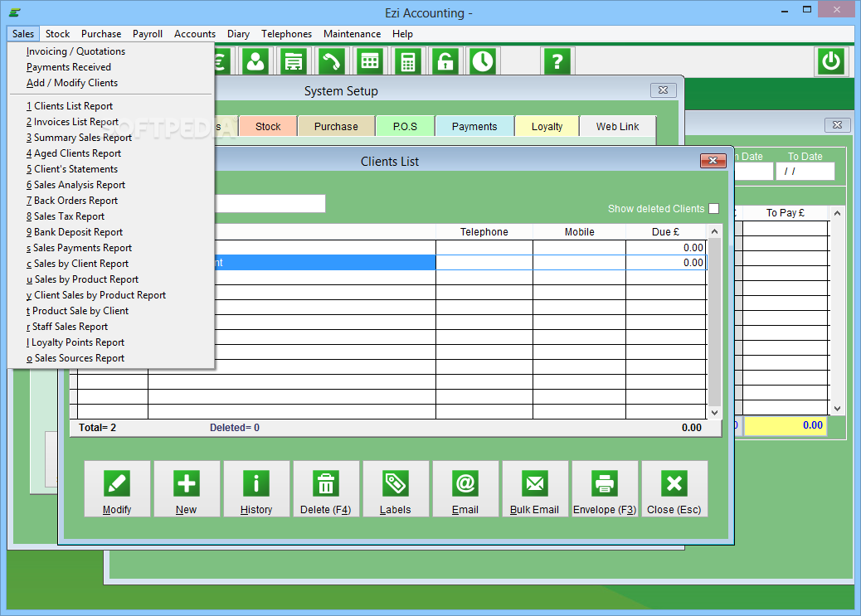This screenshot has height=616, width=861.
Task: Click the Clients List search field
Action: click(x=270, y=204)
